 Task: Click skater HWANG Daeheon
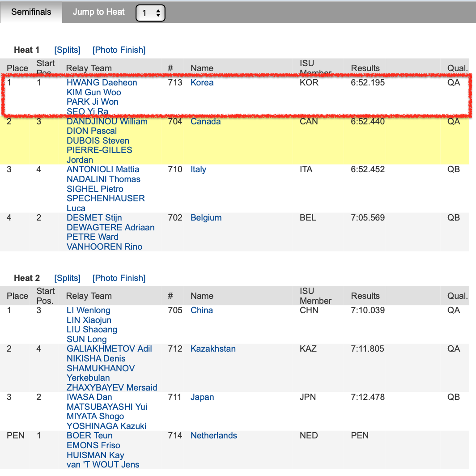[102, 83]
